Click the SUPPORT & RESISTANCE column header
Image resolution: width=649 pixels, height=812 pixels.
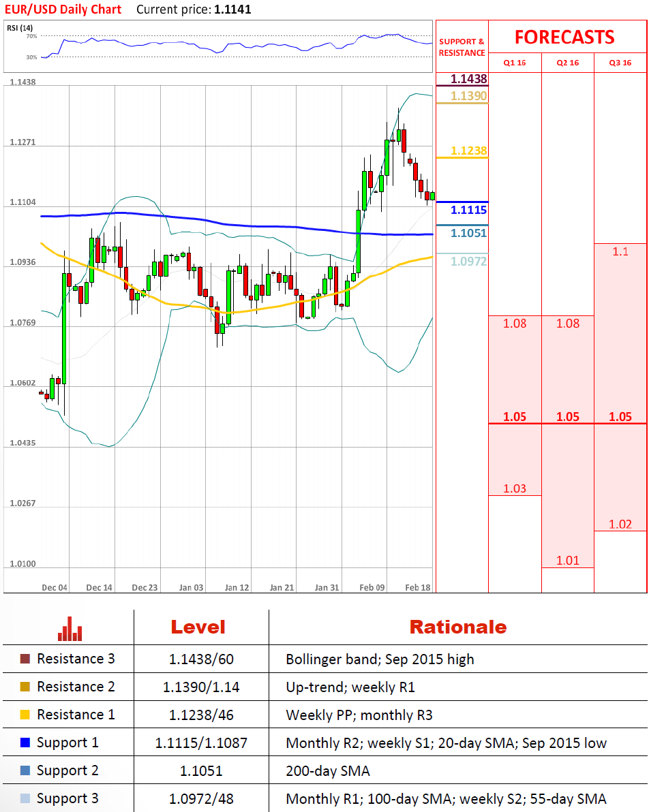coord(462,47)
